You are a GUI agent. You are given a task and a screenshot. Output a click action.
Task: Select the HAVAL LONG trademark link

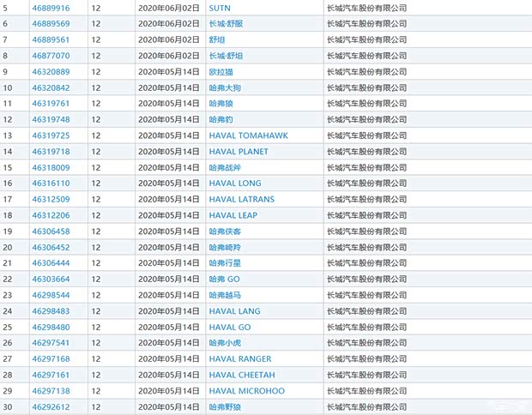coord(235,183)
